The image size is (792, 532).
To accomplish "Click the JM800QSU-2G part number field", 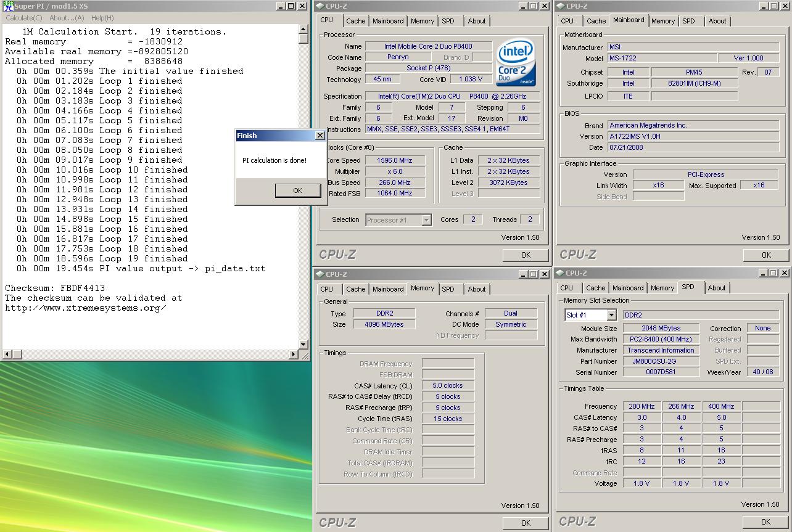I will [661, 361].
